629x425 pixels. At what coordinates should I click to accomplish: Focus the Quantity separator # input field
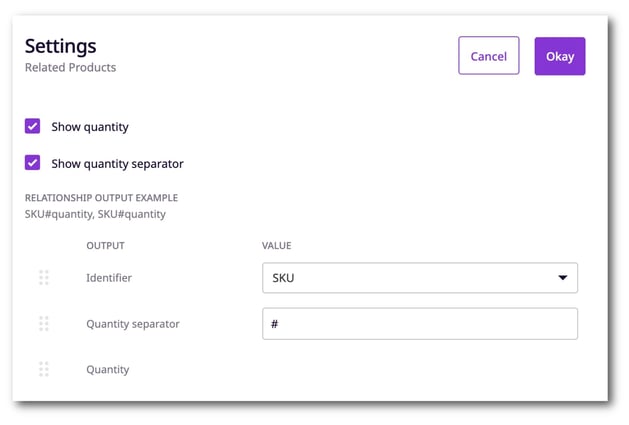pos(420,324)
